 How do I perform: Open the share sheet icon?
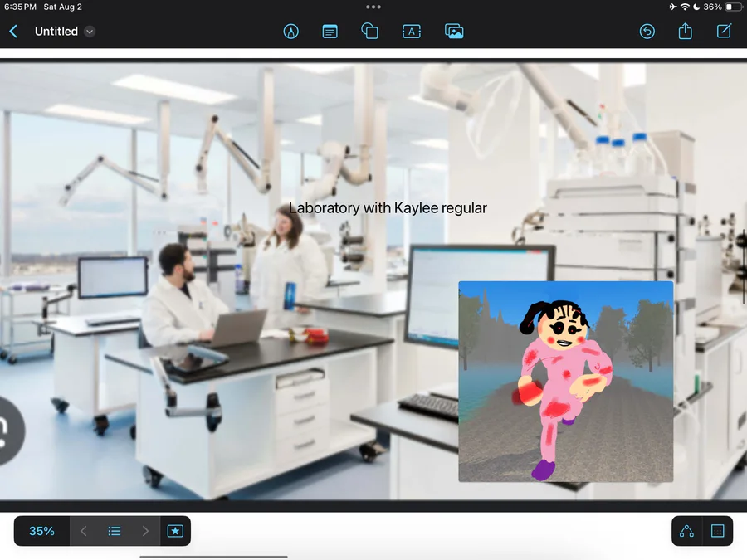coord(685,32)
